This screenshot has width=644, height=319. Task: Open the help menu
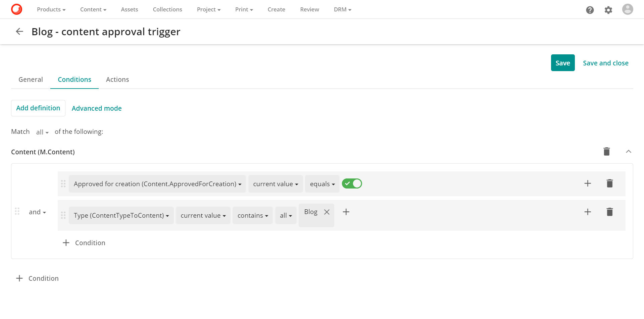(x=590, y=9)
